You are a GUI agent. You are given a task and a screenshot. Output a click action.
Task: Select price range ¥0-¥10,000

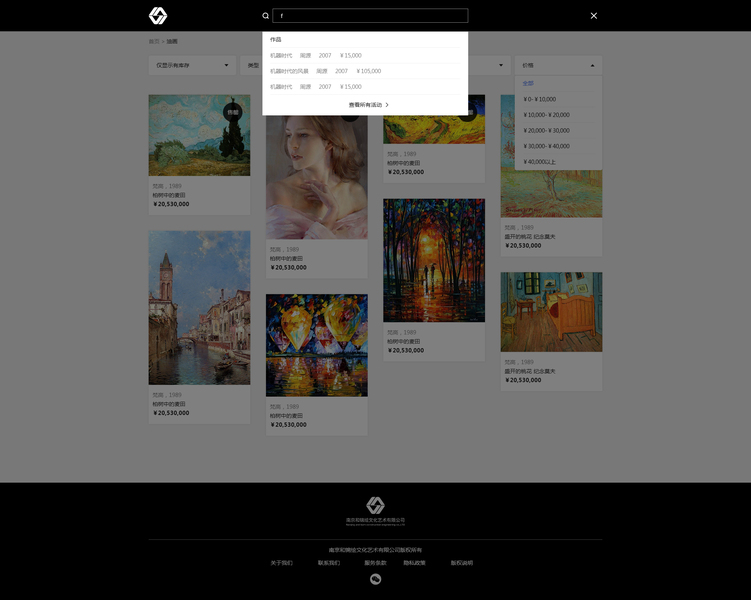click(539, 99)
